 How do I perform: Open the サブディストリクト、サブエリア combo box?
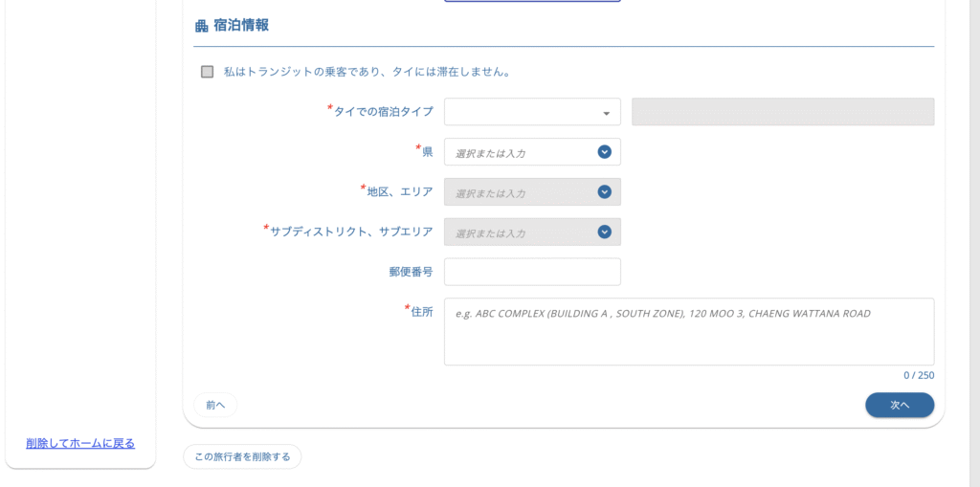click(532, 232)
